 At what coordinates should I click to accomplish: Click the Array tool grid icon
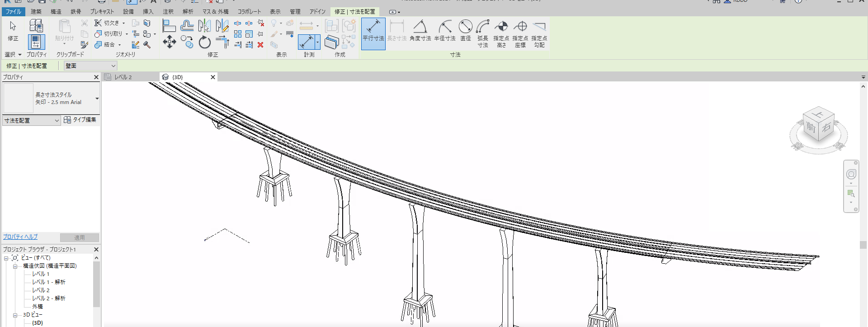click(x=238, y=34)
